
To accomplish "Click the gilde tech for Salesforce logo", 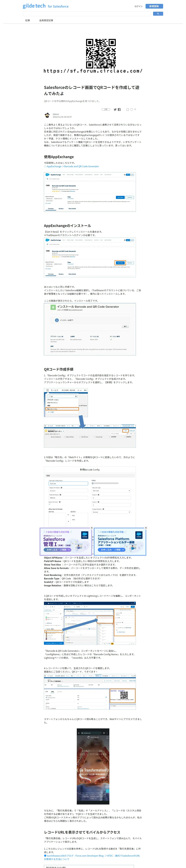I will pos(46,6).
